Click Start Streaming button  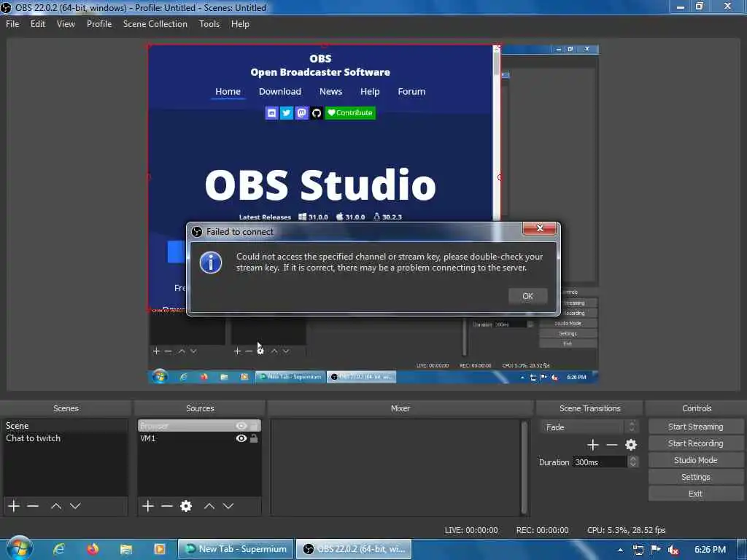pos(695,427)
